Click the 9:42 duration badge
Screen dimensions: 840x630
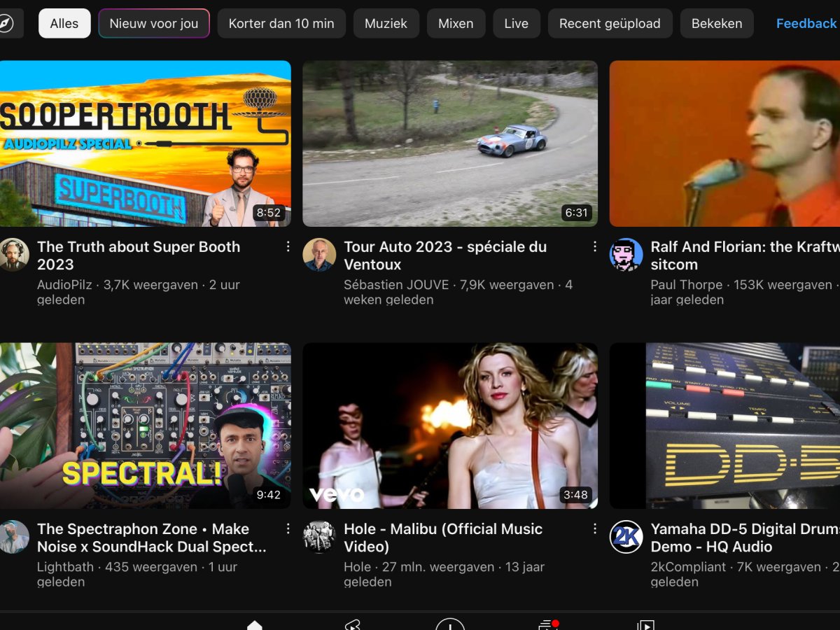[269, 495]
